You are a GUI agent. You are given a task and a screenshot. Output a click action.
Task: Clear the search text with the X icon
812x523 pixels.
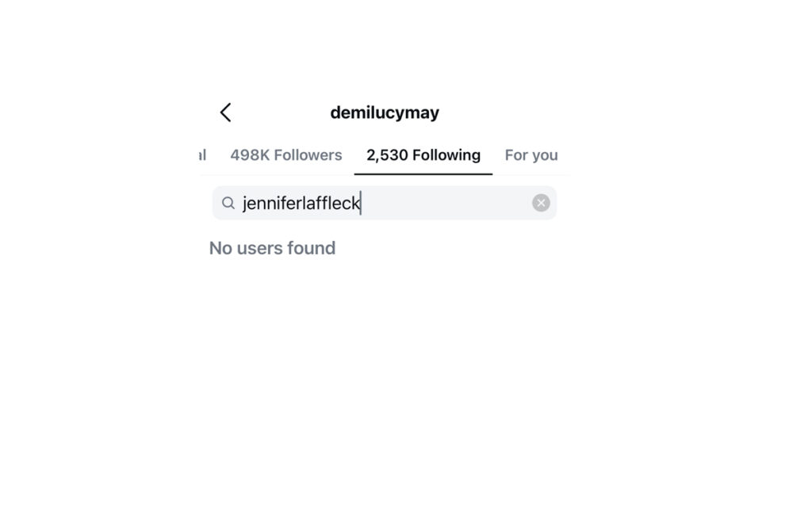541,203
